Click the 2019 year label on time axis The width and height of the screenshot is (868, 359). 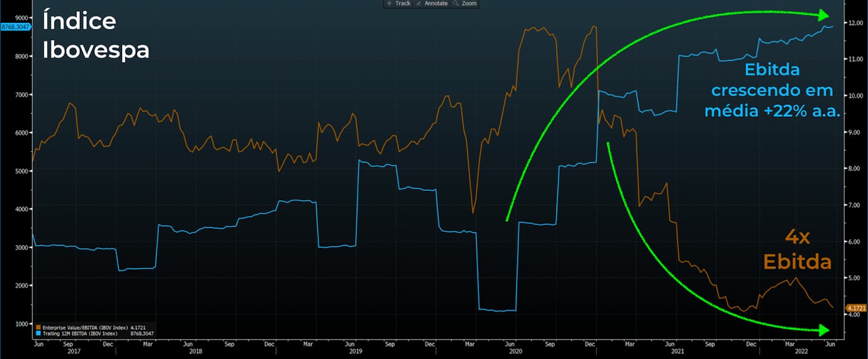[x=356, y=351]
